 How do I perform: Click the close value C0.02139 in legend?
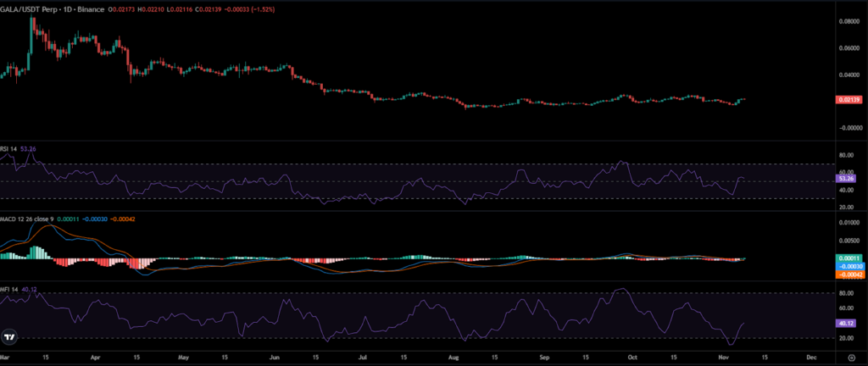pos(207,10)
